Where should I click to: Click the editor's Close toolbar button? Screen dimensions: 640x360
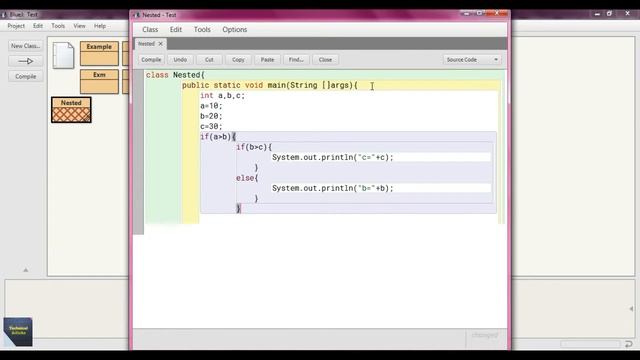coord(325,60)
